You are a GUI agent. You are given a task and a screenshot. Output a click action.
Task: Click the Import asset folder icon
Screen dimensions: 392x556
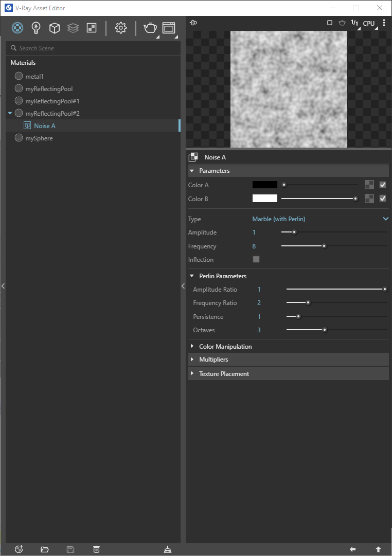coord(45,549)
